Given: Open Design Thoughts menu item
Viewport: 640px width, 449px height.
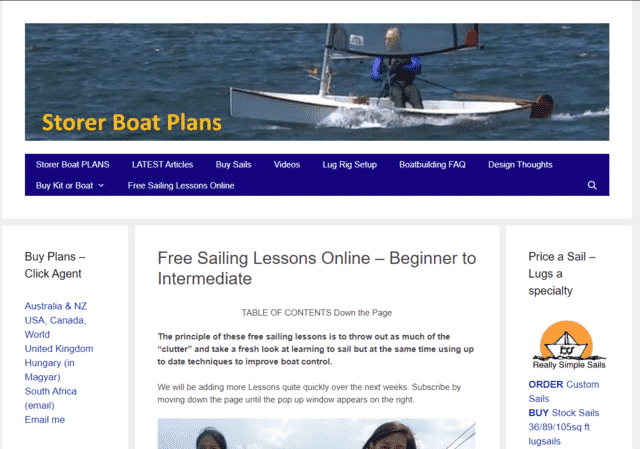Looking at the screenshot, I should pos(520,164).
